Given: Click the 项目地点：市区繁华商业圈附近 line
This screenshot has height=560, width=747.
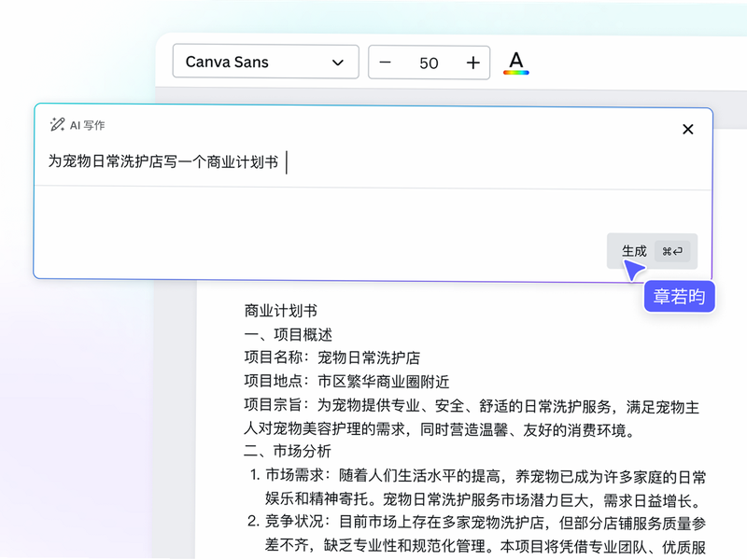Looking at the screenshot, I should coord(346,381).
